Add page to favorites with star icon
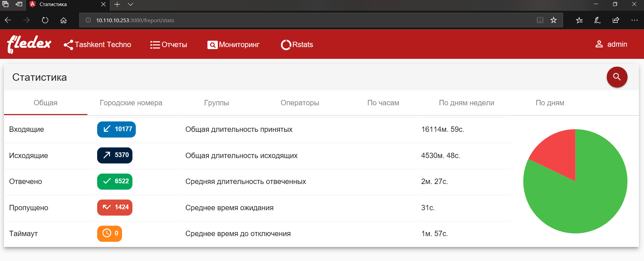 point(554,20)
